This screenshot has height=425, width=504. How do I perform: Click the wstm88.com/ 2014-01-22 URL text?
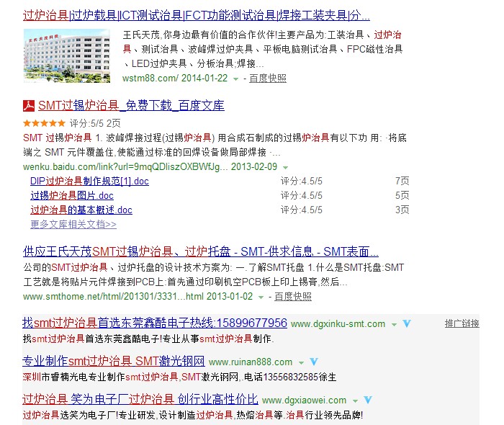coord(175,78)
